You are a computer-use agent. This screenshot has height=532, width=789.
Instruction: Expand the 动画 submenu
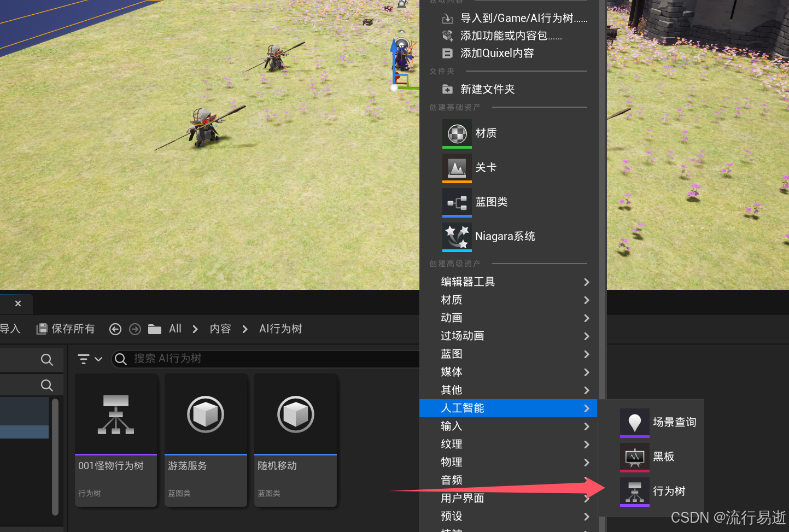pos(509,318)
